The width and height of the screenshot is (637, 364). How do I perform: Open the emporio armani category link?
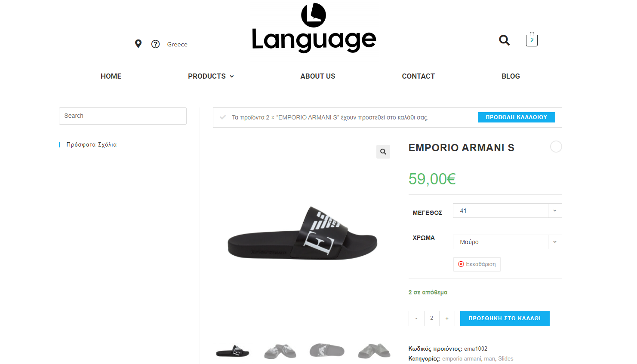click(x=462, y=359)
